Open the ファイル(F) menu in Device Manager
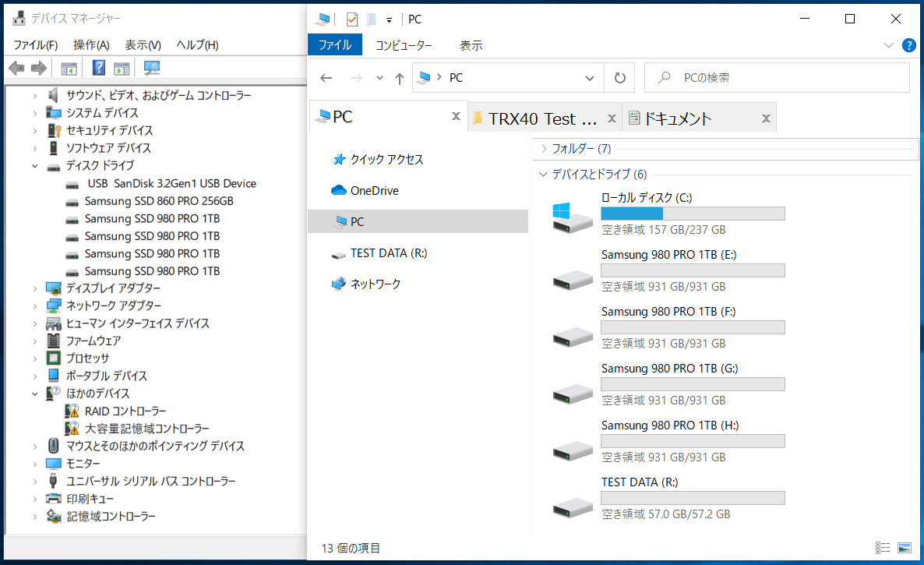This screenshot has height=565, width=924. (x=35, y=45)
